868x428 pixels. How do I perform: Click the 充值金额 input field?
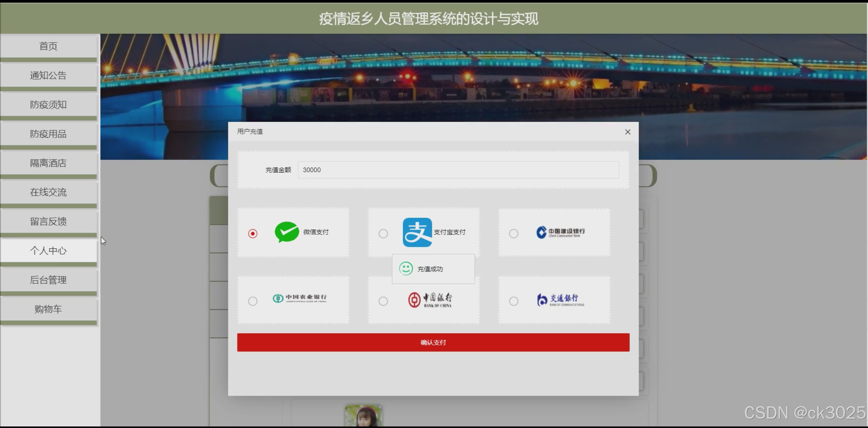click(458, 170)
